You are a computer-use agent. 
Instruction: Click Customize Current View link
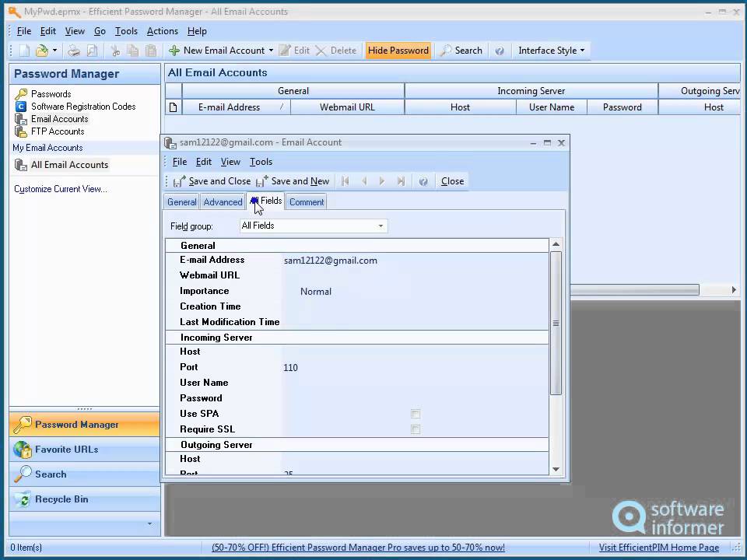[61, 189]
